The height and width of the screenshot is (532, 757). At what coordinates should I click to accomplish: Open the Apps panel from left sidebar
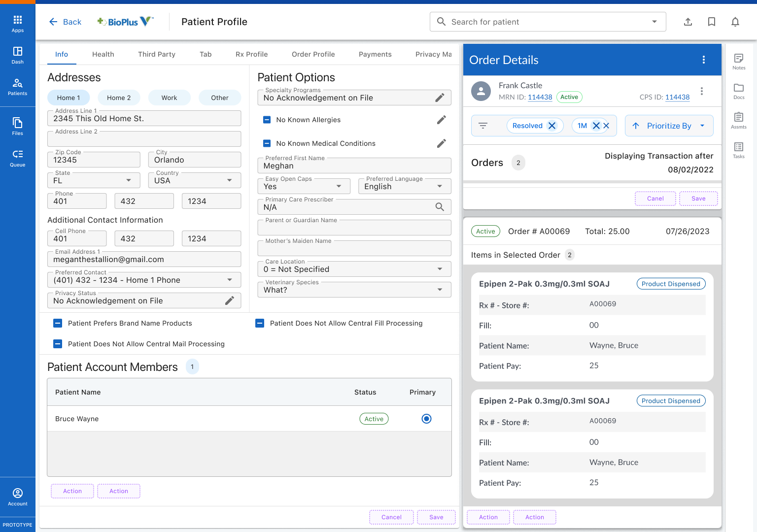(18, 22)
